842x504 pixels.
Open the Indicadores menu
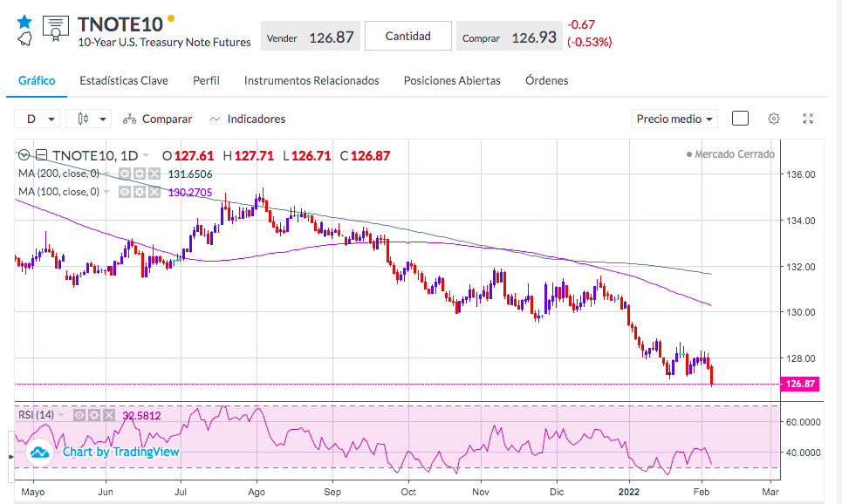click(248, 119)
